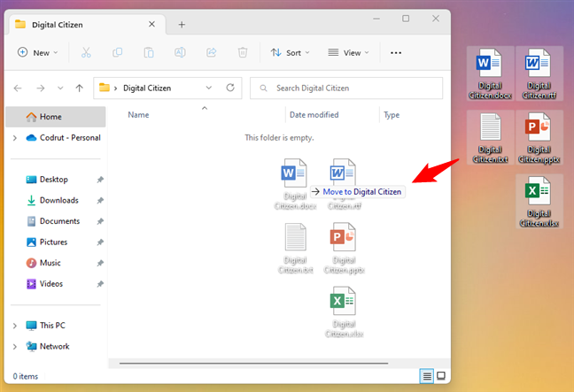Add a new File Explorer tab
This screenshot has height=392, width=574.
pyautogui.click(x=182, y=25)
